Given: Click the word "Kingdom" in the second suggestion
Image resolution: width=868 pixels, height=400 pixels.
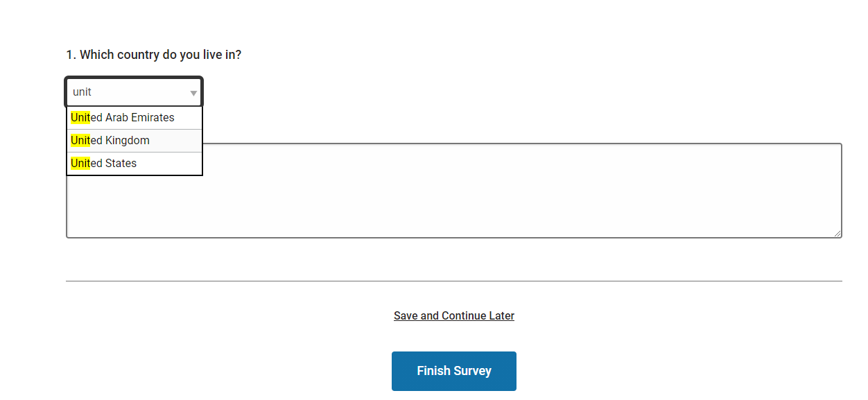Looking at the screenshot, I should (128, 141).
